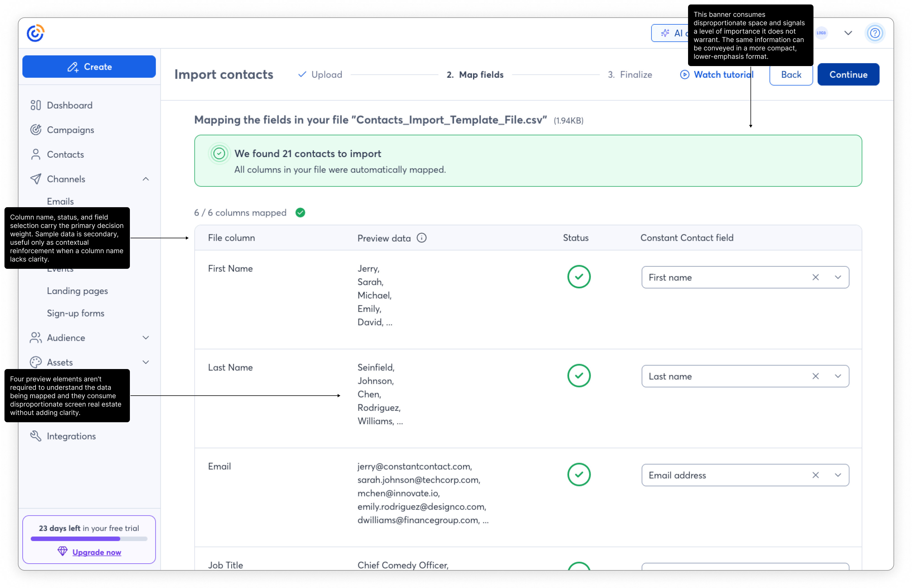Click the Integrations wrench icon

point(36,436)
